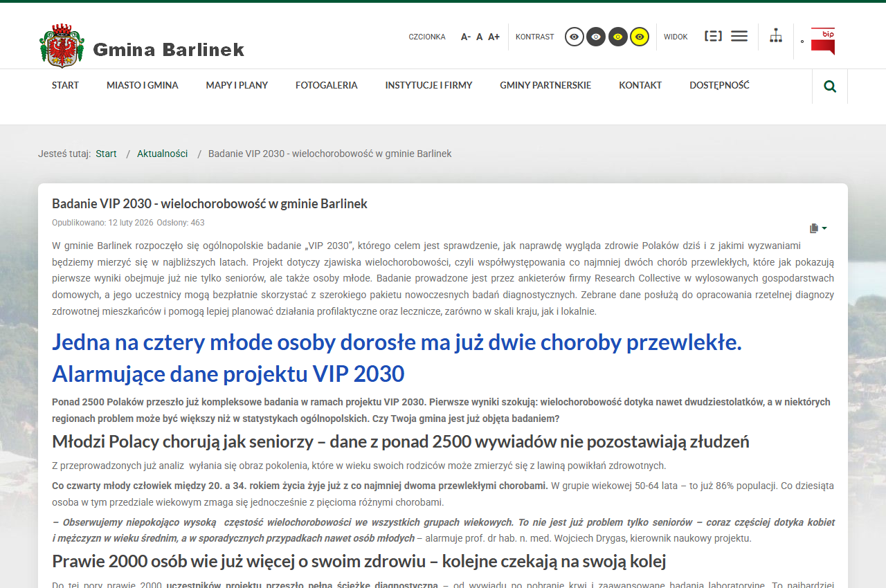This screenshot has width=886, height=588.
Task: Navigate to Aktualności via breadcrumb link
Action: pos(162,153)
